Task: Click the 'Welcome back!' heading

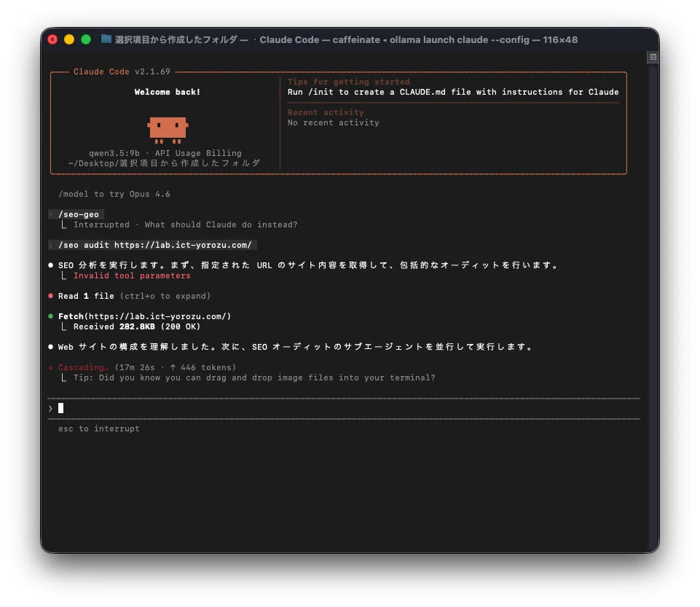Action: pyautogui.click(x=168, y=92)
